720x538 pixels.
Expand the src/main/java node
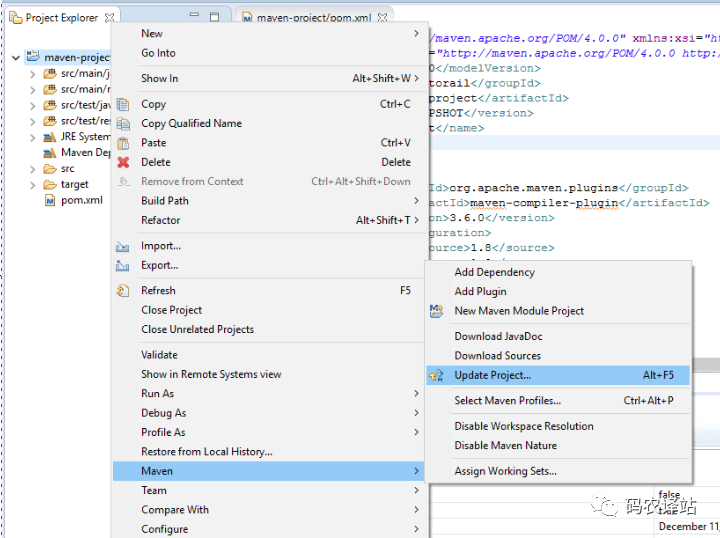(32, 74)
